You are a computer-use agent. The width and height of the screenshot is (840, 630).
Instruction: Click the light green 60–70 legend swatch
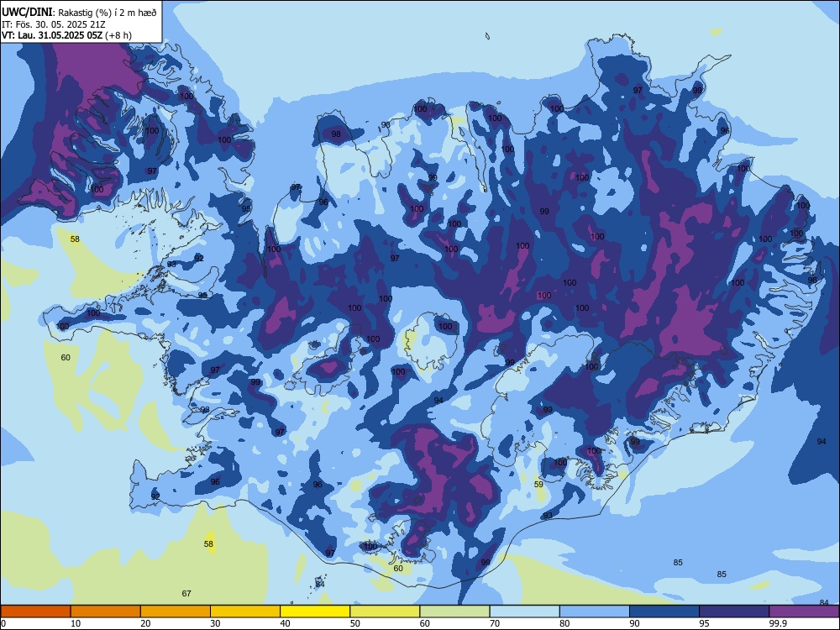pyautogui.click(x=454, y=612)
